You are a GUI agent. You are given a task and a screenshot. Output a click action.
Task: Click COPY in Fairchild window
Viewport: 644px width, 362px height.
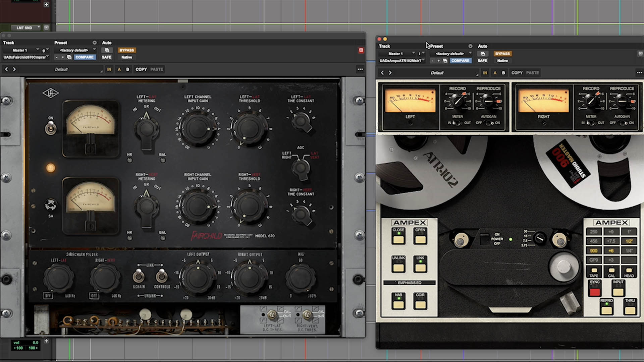point(141,69)
